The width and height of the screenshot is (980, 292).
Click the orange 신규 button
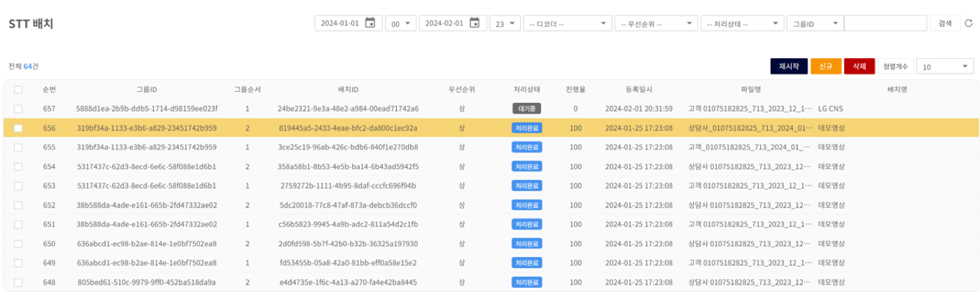click(826, 67)
